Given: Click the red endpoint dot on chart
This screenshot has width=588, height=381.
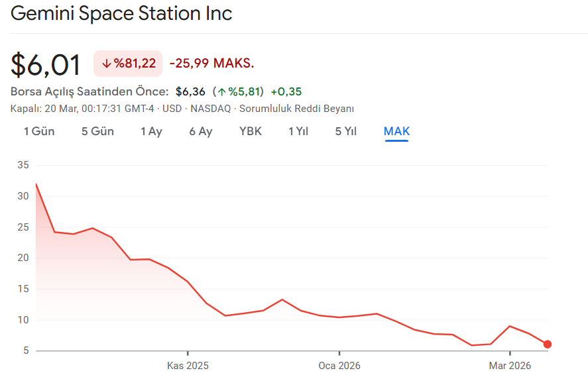Looking at the screenshot, I should [547, 344].
